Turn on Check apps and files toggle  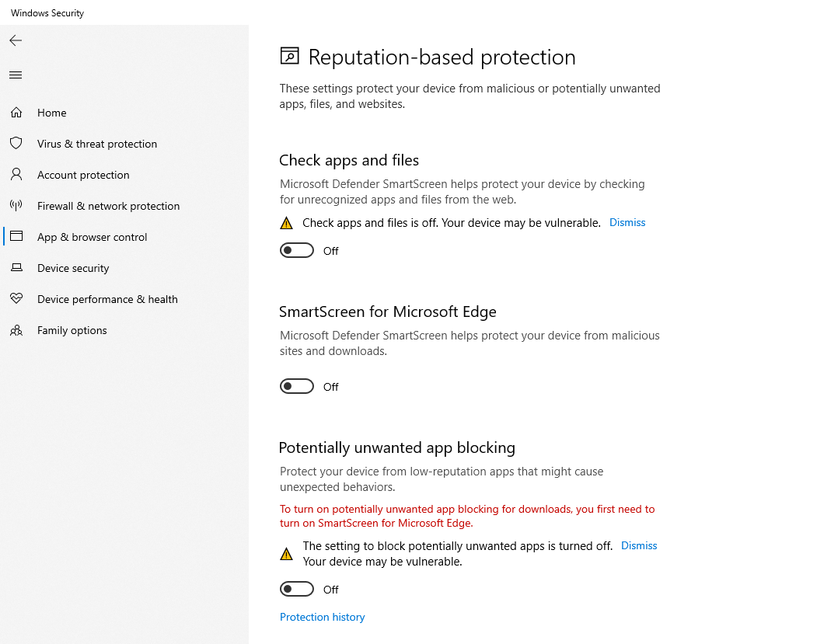296,250
